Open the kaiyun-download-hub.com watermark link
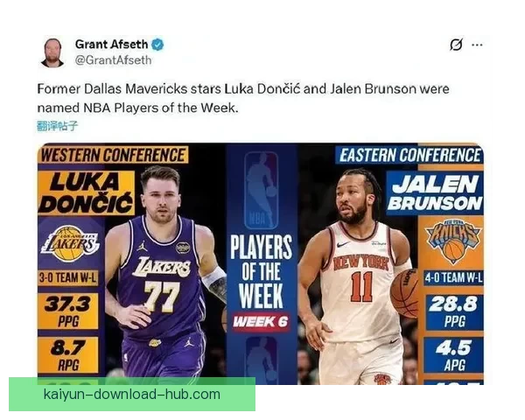Image resolution: width=525 pixels, height=420 pixels. [x=132, y=395]
